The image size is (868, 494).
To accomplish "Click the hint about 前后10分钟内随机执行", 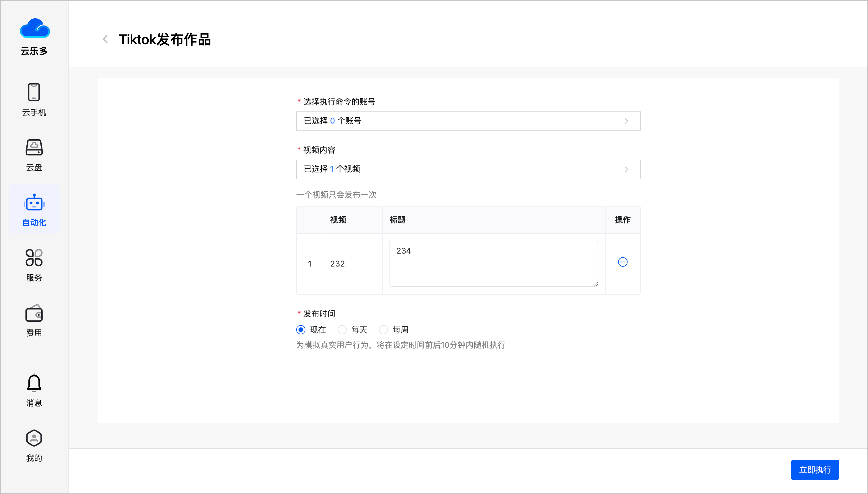I will tap(401, 345).
